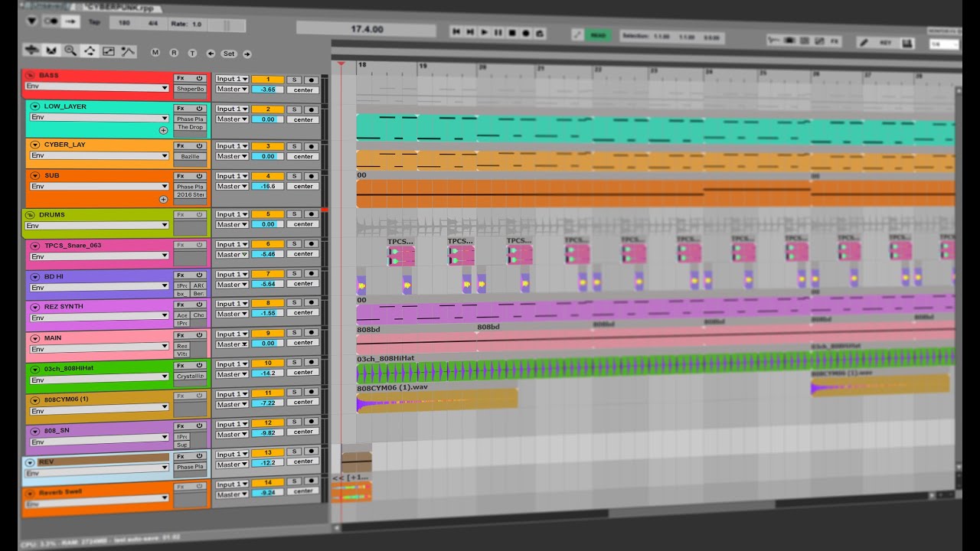Click the playback Rate slider

[226, 25]
